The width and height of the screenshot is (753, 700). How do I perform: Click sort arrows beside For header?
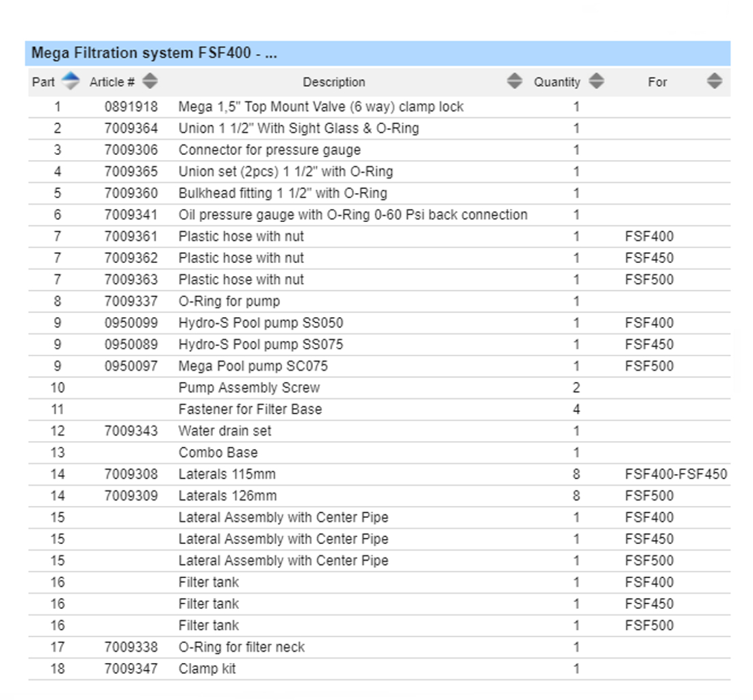[x=715, y=81]
